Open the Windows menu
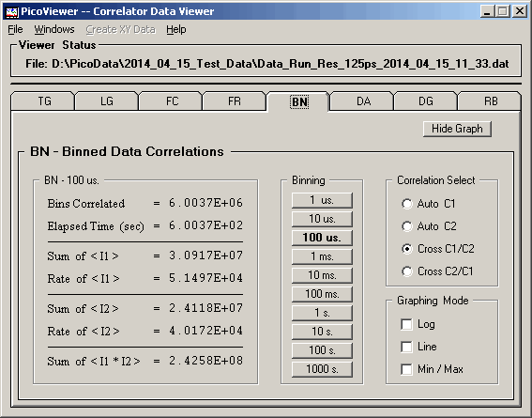The width and height of the screenshot is (532, 418). pos(54,29)
